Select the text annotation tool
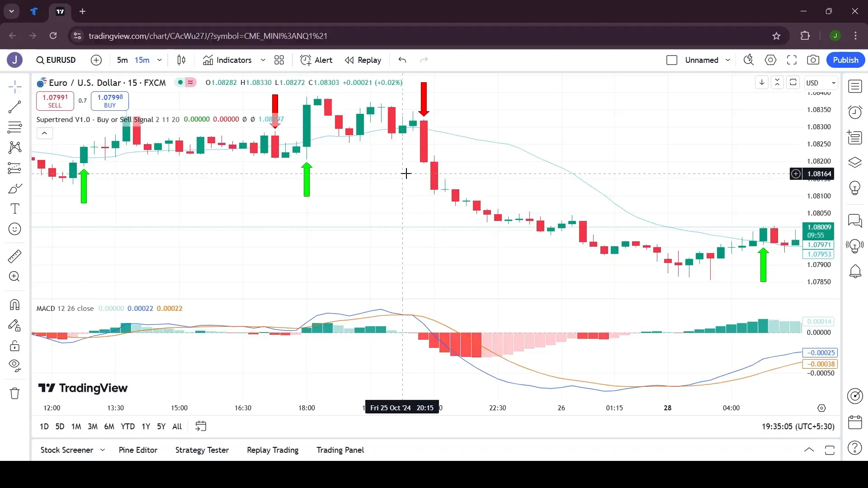The width and height of the screenshot is (868, 488). coord(15,209)
